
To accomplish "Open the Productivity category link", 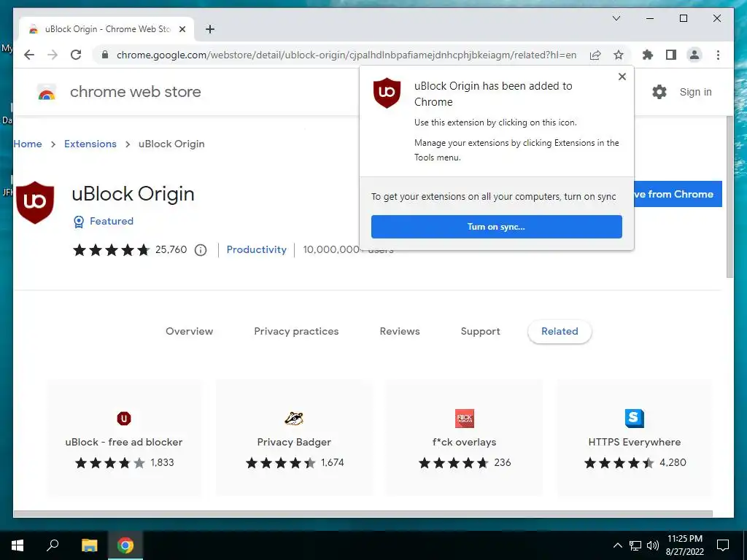I will [x=256, y=249].
